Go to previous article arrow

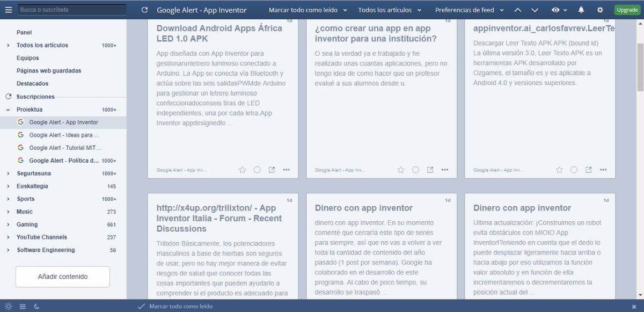(518, 10)
